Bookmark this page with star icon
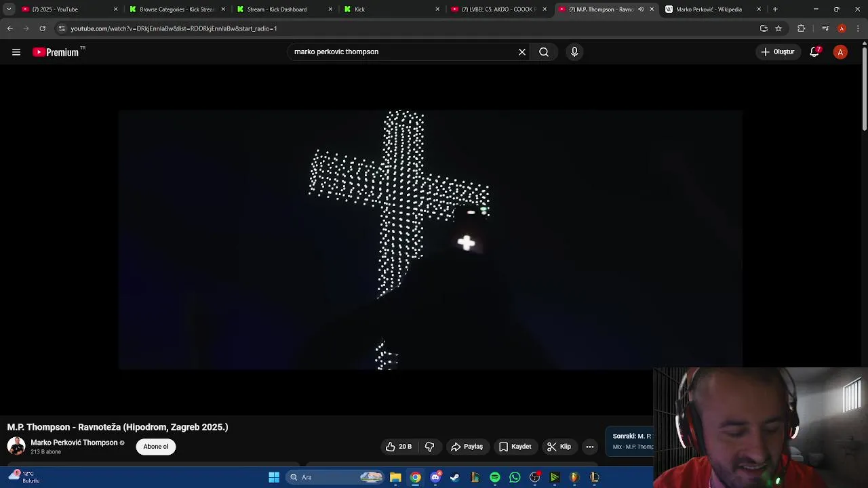The image size is (868, 488). [x=778, y=28]
